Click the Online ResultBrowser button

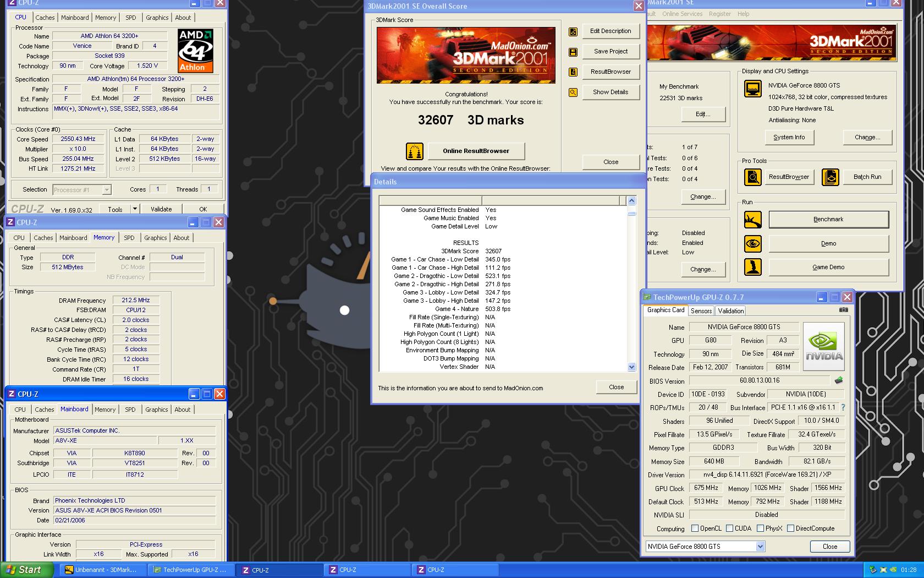point(476,151)
